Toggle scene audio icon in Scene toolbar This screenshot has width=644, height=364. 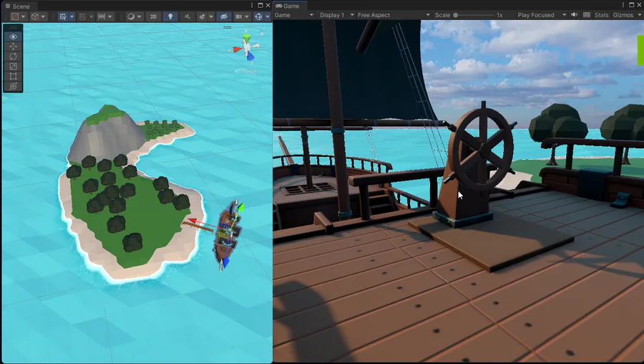pos(187,16)
